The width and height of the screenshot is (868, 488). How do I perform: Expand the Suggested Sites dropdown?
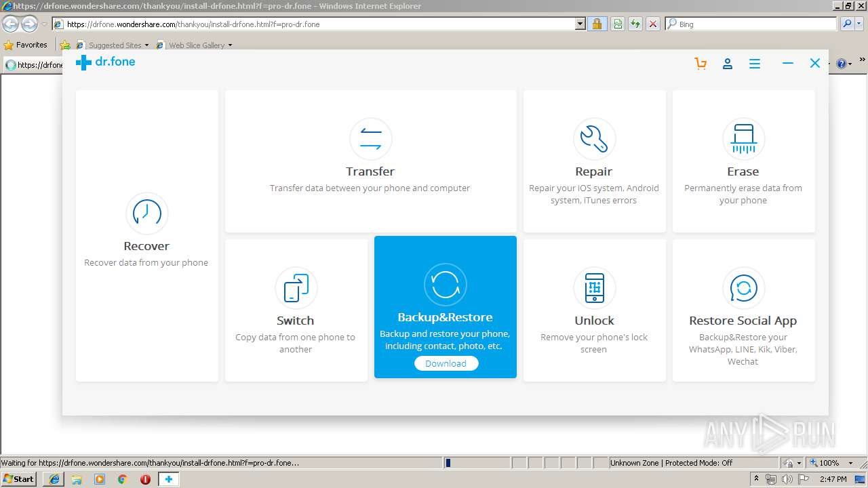coord(146,45)
